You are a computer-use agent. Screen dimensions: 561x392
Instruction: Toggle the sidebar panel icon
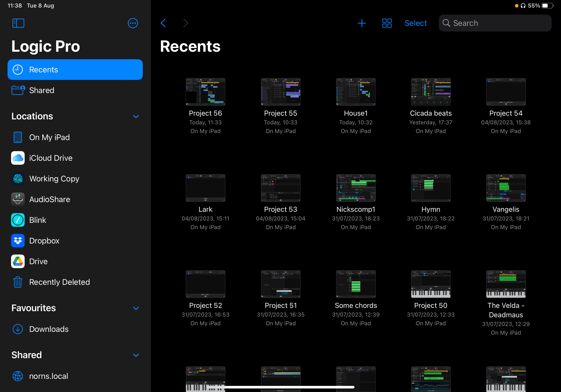[18, 23]
